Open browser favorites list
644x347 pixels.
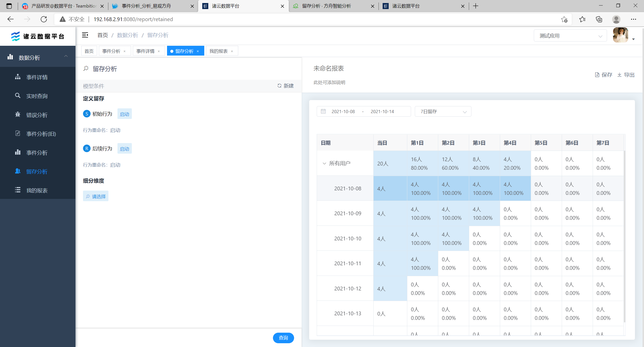[582, 19]
